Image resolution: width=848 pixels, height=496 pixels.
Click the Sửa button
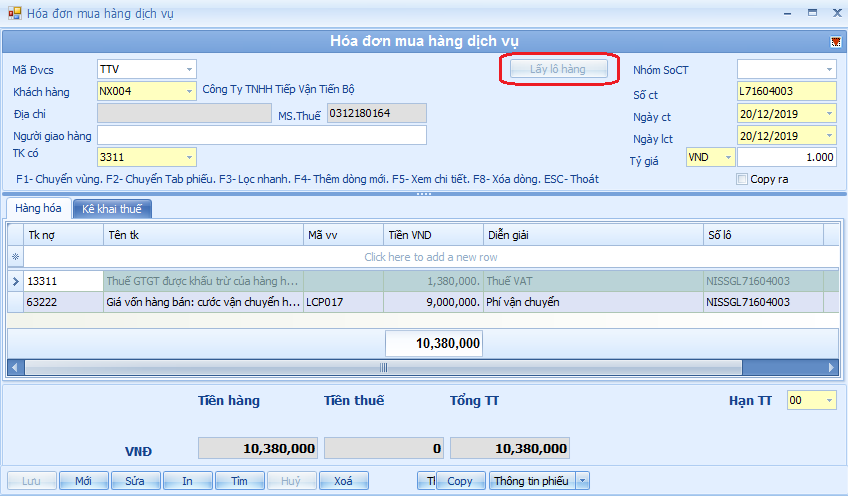[x=135, y=480]
